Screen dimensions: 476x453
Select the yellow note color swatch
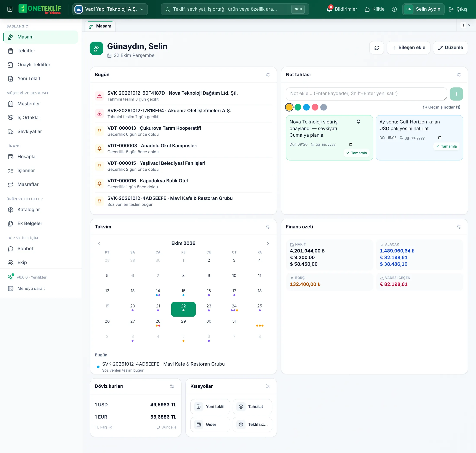289,107
